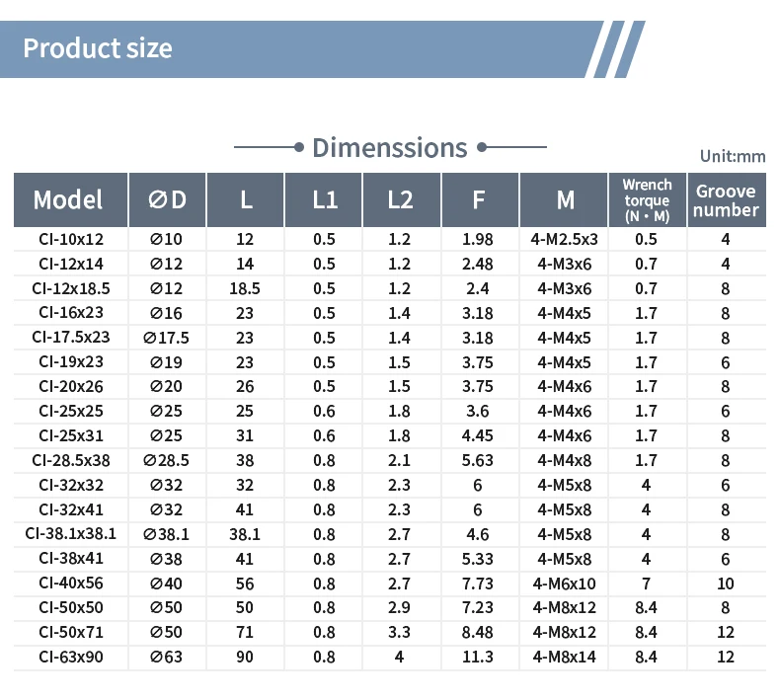Click the 'Ø38.1' diameter cell

pos(166,534)
